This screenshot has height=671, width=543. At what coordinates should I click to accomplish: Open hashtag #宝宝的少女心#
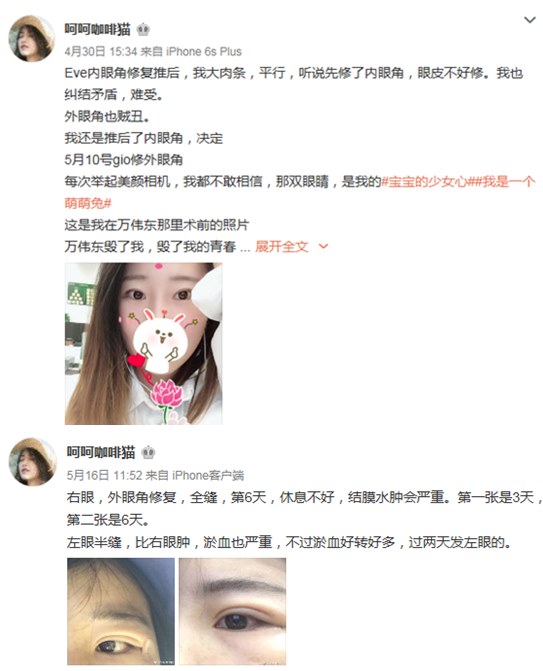(x=424, y=182)
